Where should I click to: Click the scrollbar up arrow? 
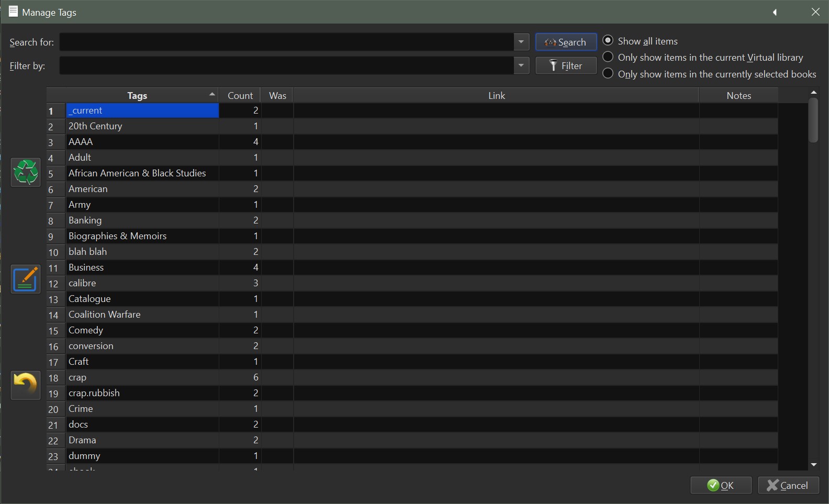[x=813, y=92]
